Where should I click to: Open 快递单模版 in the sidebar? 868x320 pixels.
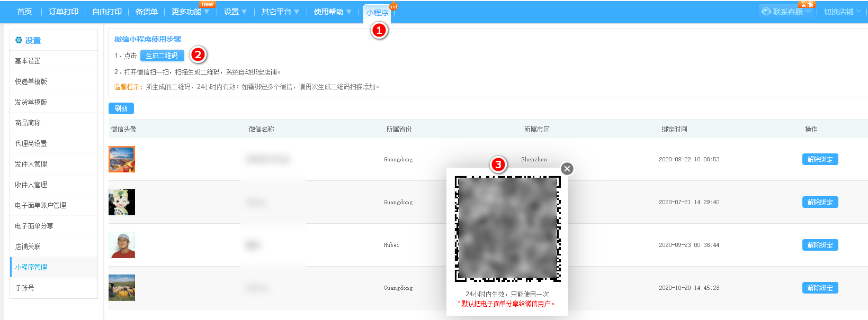click(53, 81)
